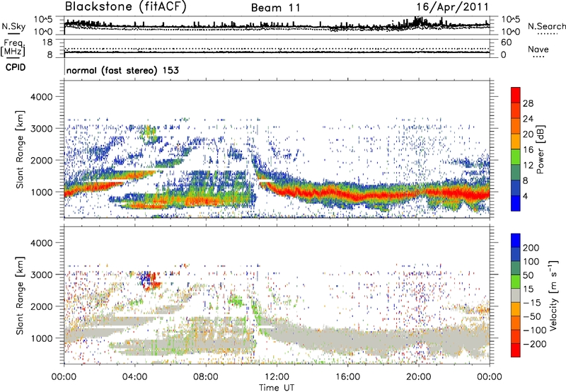Click the '12:00' time tick label

point(277,377)
